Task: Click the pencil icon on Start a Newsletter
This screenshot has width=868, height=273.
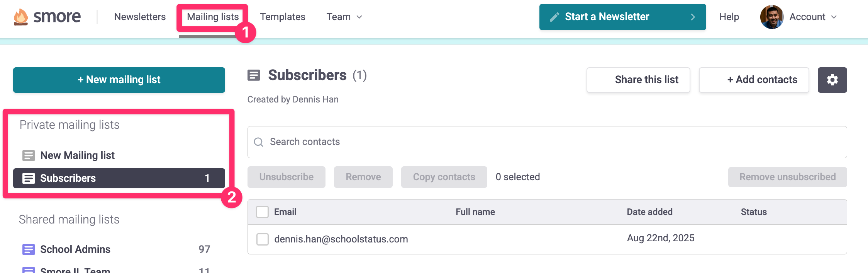Action: coord(554,17)
